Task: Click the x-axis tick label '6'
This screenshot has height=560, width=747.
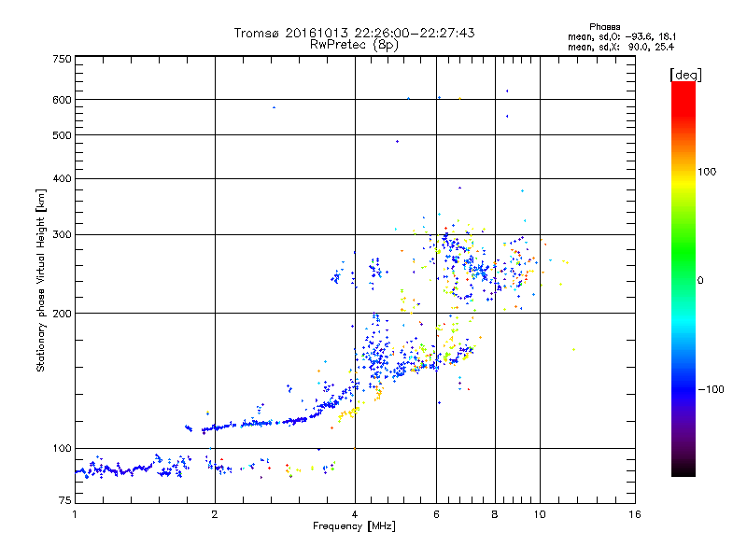Action: click(x=436, y=514)
